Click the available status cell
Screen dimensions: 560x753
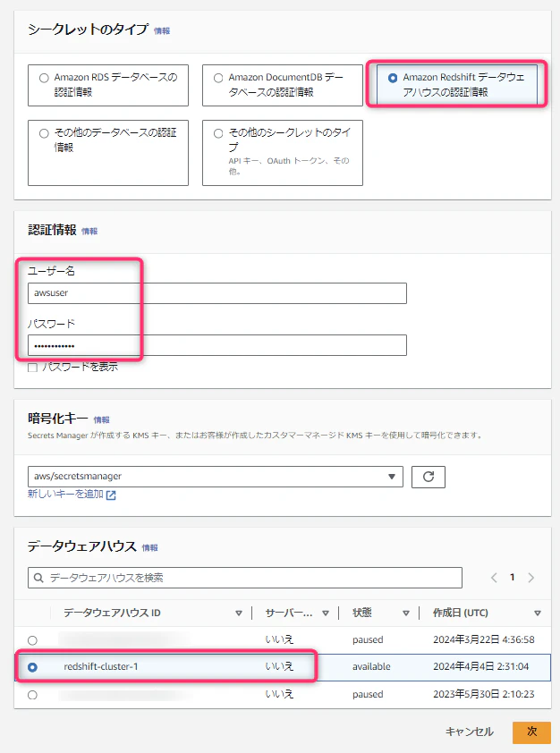[371, 666]
